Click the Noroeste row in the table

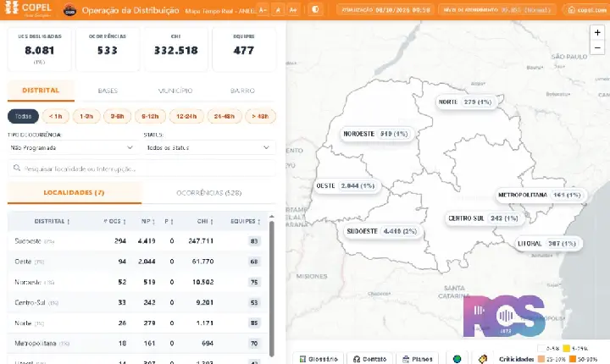pyautogui.click(x=138, y=282)
